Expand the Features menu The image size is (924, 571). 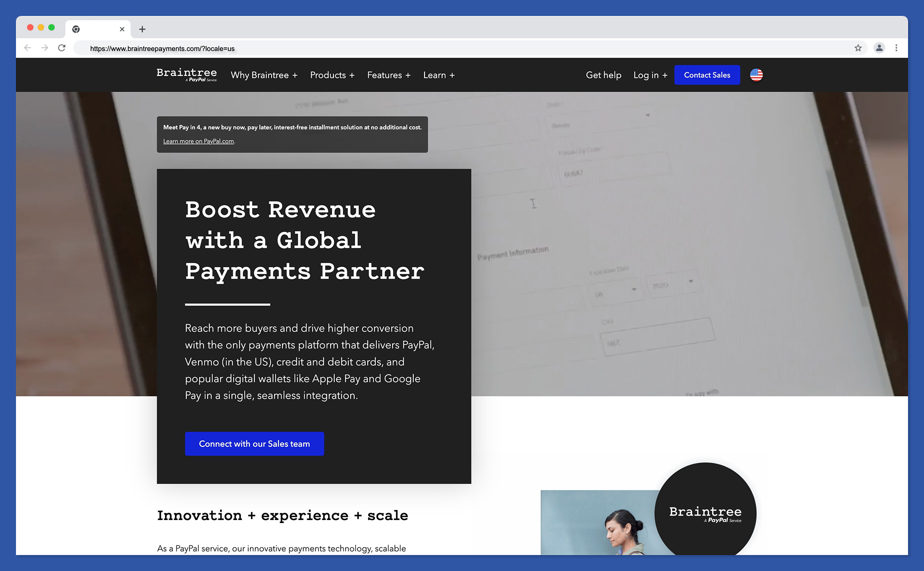coord(388,75)
